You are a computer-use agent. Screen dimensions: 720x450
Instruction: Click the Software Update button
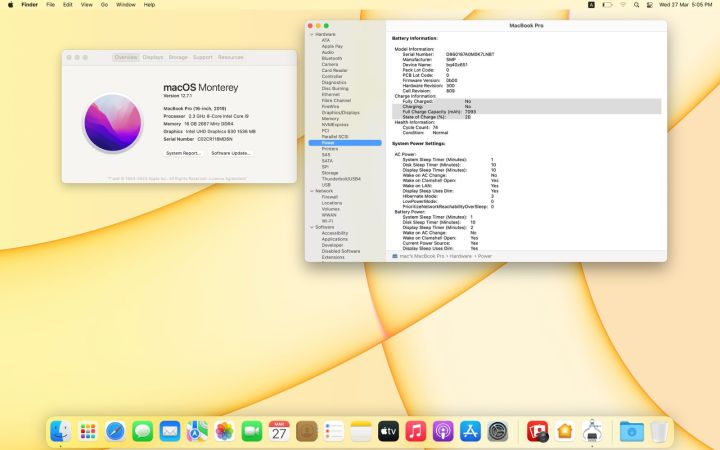231,153
